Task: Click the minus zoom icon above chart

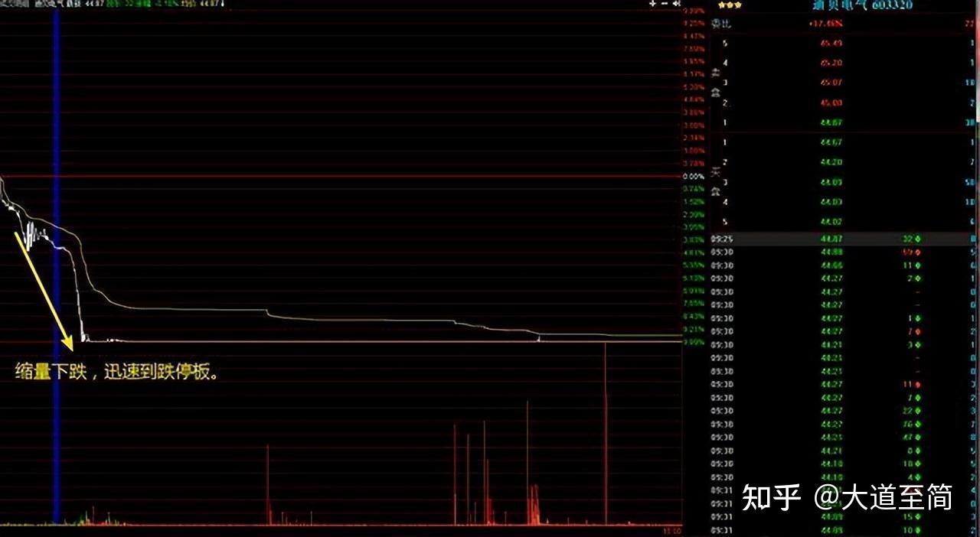Action: (665, 4)
